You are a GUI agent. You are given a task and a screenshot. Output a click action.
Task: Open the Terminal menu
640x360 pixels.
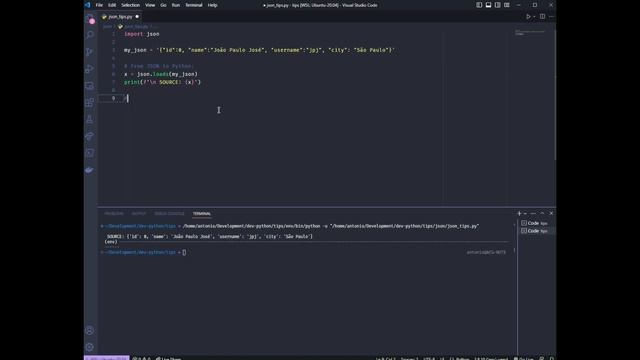pos(194,5)
